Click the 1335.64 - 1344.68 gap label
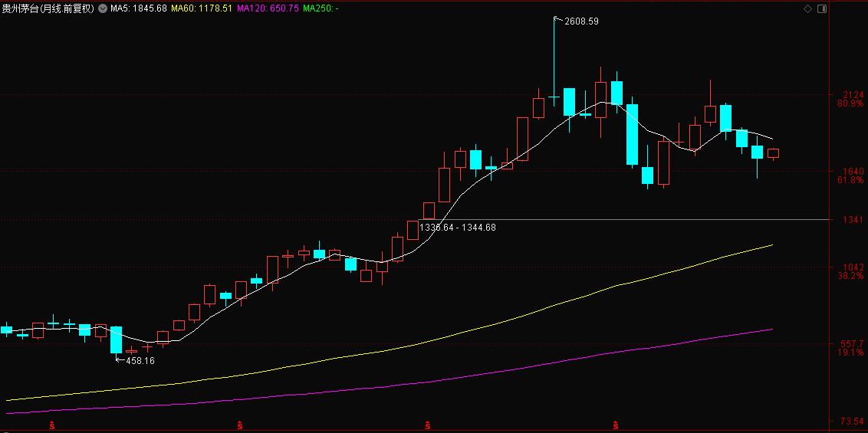868x433 pixels. coord(459,227)
